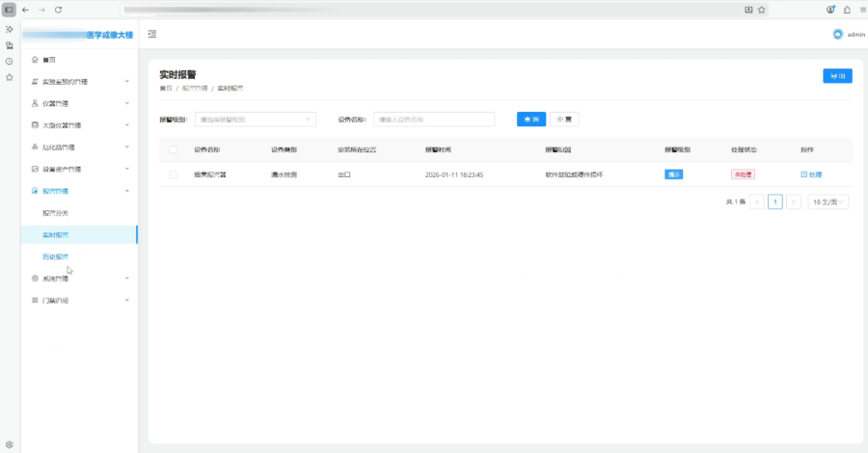Open the 首页 menu item

[79, 60]
